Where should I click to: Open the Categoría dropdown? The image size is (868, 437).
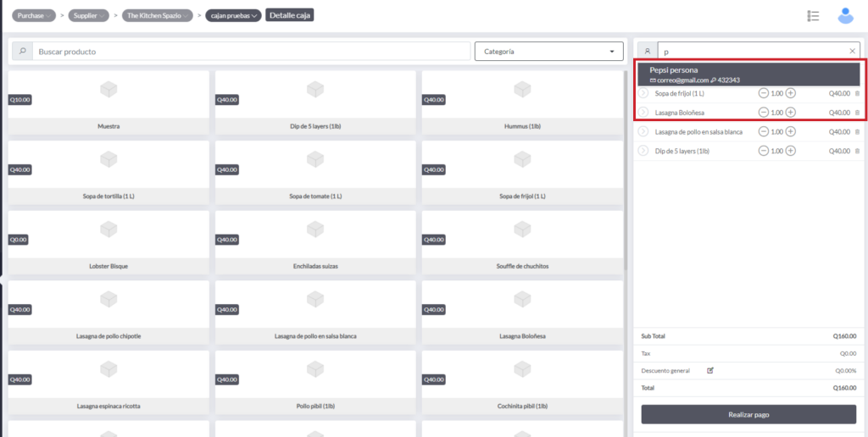(548, 52)
